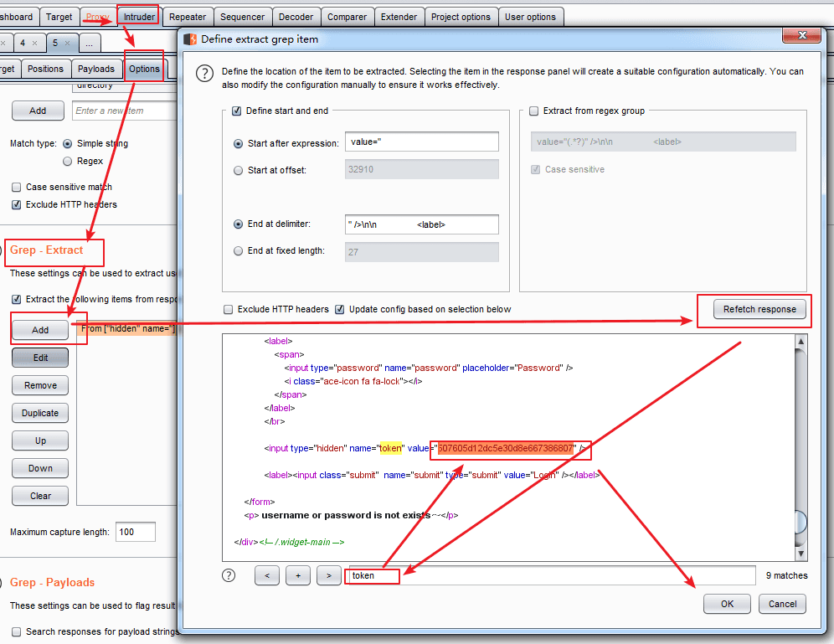
Task: Close Intruder attack tab 5
Action: [68, 43]
